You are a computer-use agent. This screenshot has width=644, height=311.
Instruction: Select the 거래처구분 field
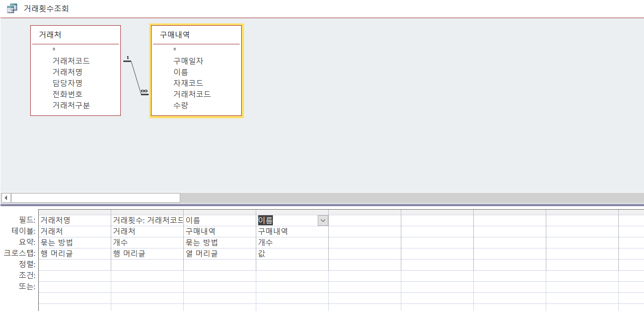point(71,105)
